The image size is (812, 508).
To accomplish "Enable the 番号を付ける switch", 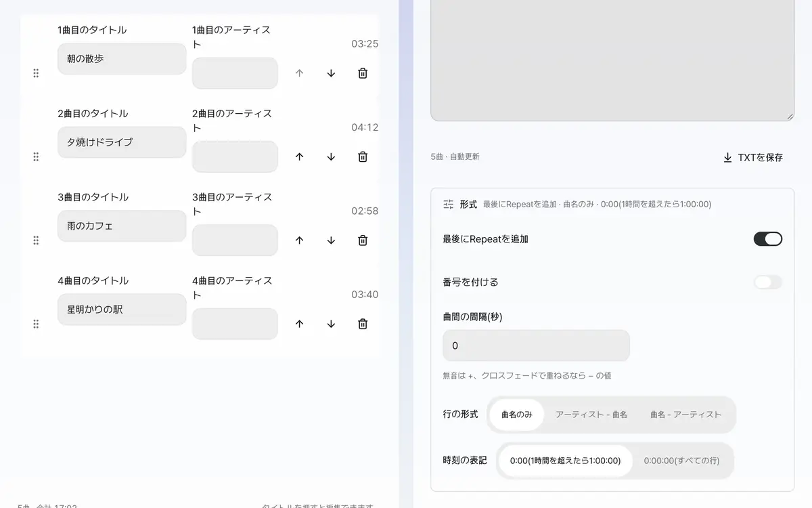I will coord(768,282).
